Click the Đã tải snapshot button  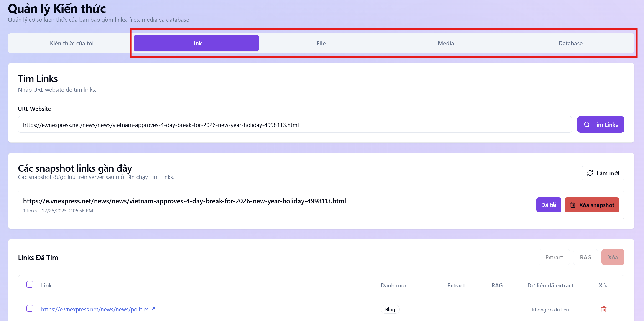point(549,205)
